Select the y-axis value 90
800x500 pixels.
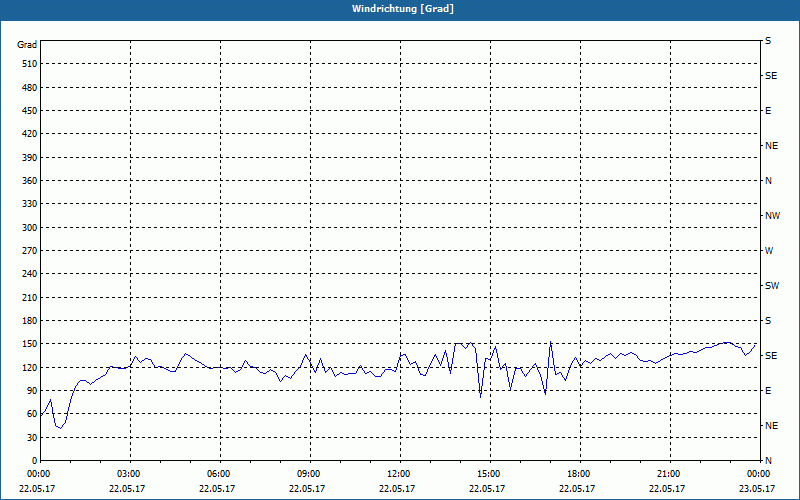(32, 391)
